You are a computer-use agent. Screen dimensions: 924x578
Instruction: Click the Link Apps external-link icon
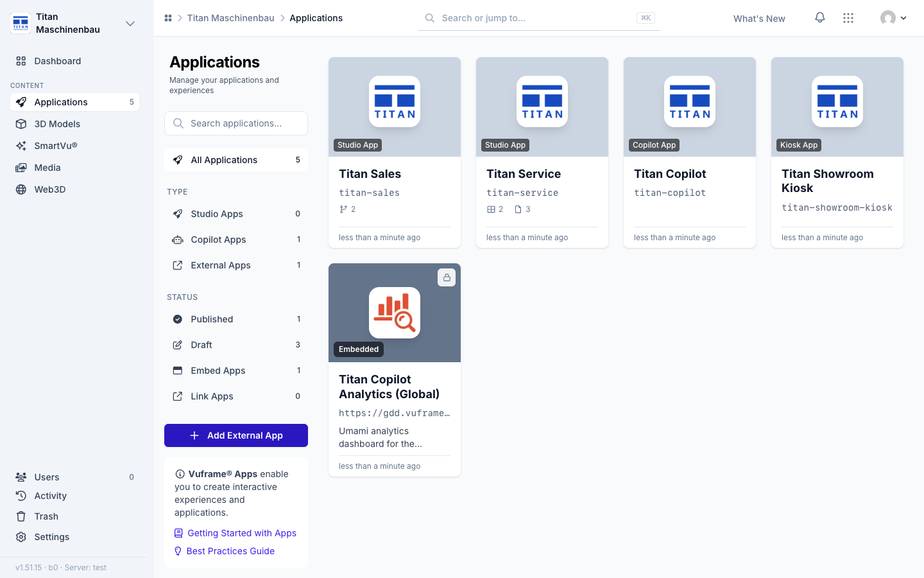(178, 396)
